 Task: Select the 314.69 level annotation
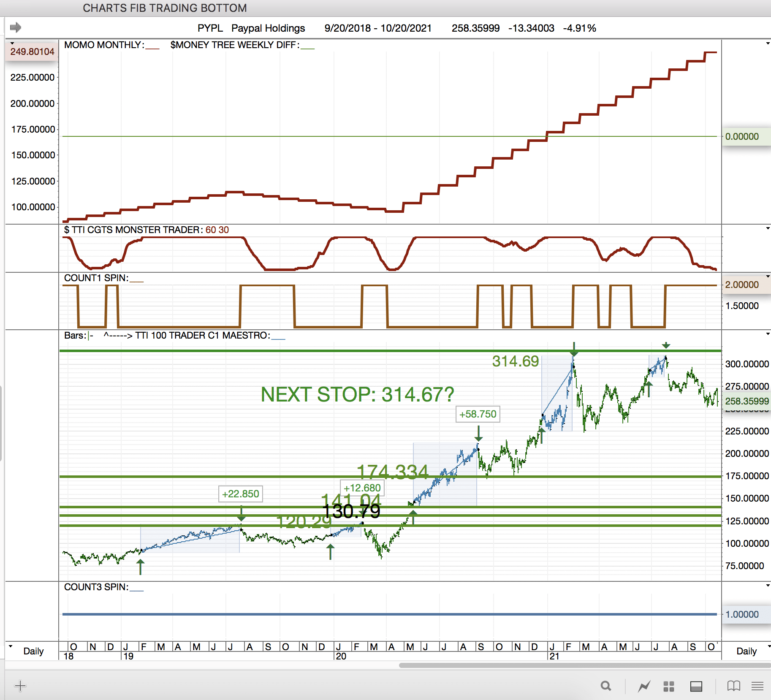tap(516, 361)
